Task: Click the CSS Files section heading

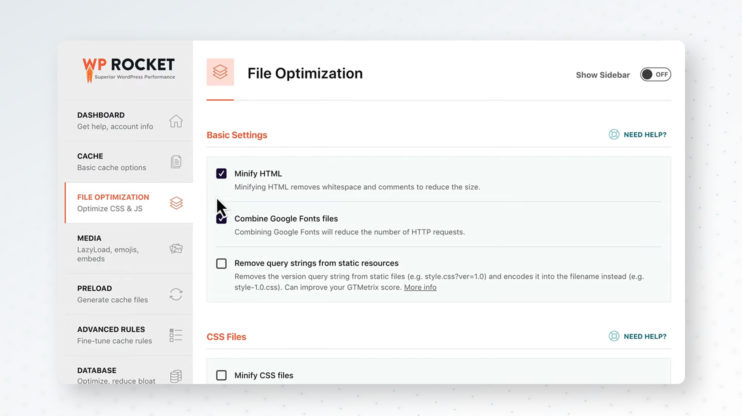Action: coord(226,337)
